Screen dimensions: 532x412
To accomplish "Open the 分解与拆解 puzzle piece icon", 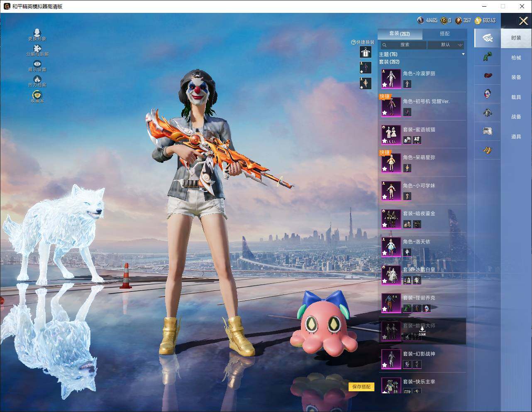I will 37,49.
